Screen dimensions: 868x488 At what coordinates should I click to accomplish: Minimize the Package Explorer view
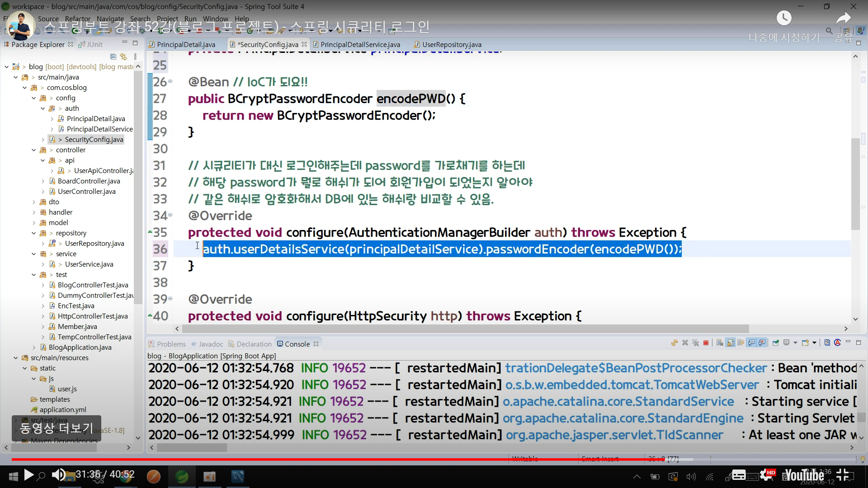(x=124, y=42)
